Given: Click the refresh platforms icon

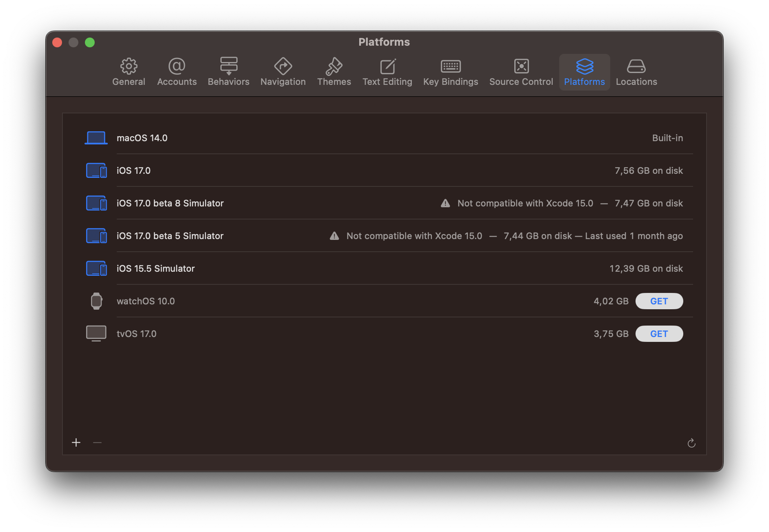Looking at the screenshot, I should click(x=691, y=443).
